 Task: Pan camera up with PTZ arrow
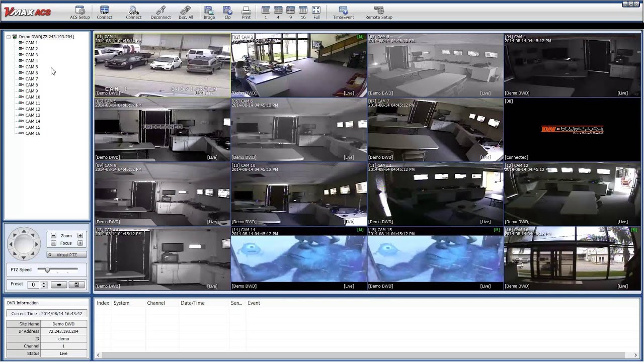point(24,232)
